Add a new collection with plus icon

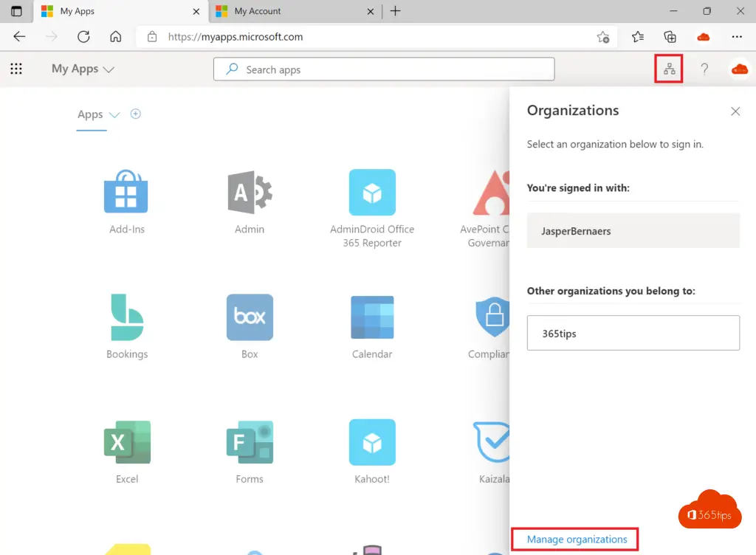coord(136,114)
